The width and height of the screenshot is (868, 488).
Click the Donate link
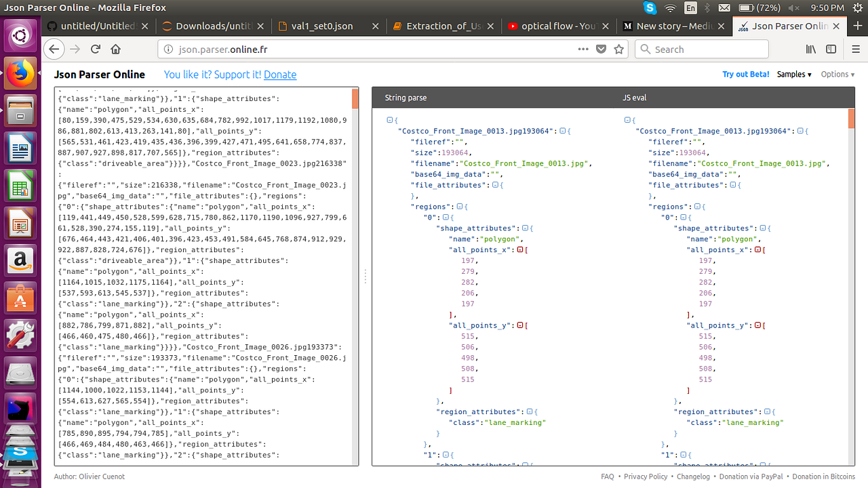click(x=280, y=75)
